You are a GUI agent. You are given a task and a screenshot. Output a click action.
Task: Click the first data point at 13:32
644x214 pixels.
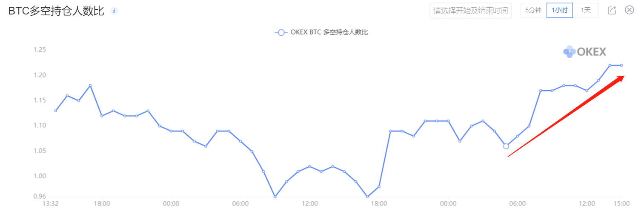[56, 111]
